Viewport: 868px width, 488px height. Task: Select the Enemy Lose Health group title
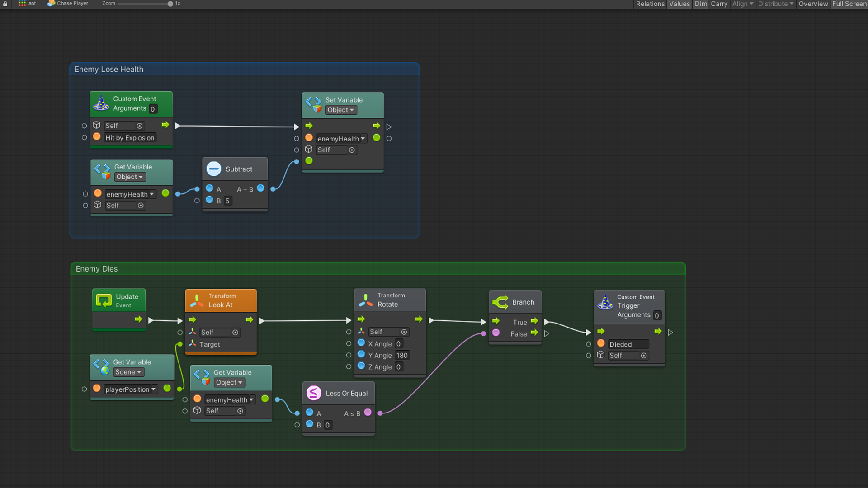[x=109, y=69]
